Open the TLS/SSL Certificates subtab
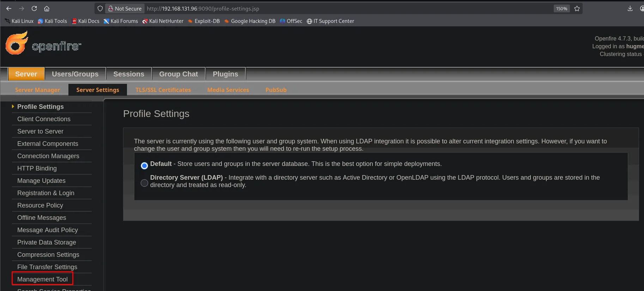Screen dimensions: 644x291 coord(163,90)
